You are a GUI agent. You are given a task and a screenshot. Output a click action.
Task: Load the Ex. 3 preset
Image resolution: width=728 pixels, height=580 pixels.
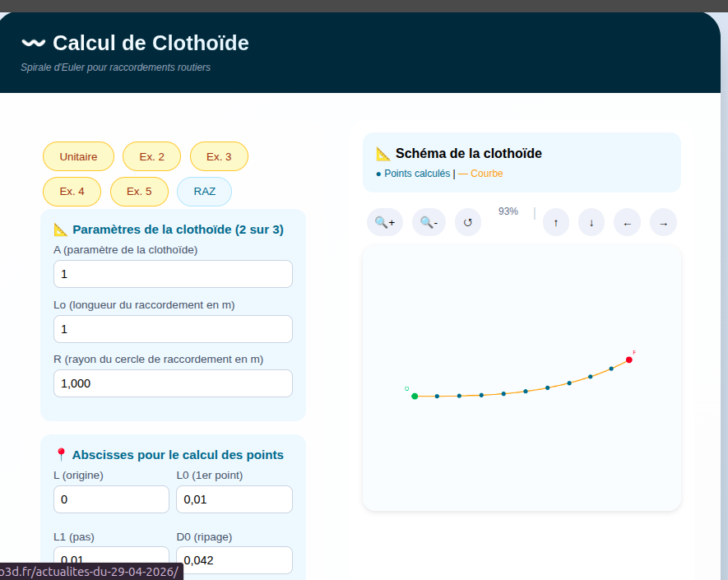[x=219, y=156]
